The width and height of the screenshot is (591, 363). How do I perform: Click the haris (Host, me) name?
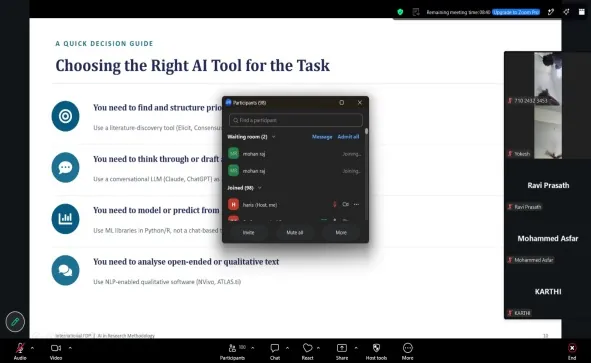tap(260, 205)
